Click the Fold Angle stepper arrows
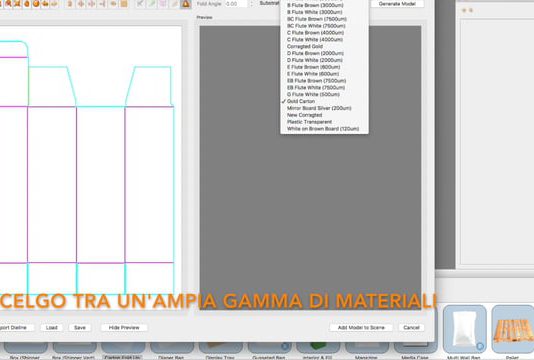The width and height of the screenshot is (534, 360). 252,4
